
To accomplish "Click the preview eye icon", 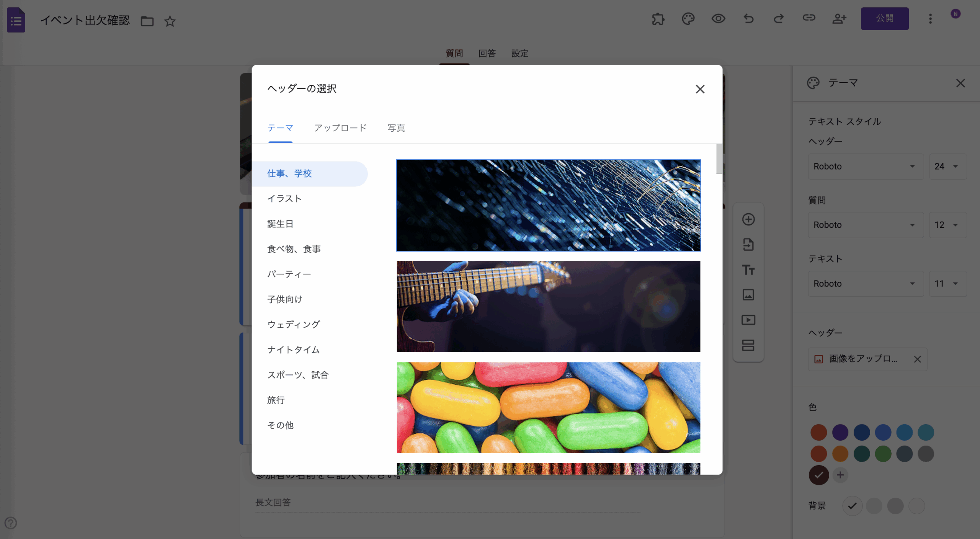I will click(x=718, y=19).
